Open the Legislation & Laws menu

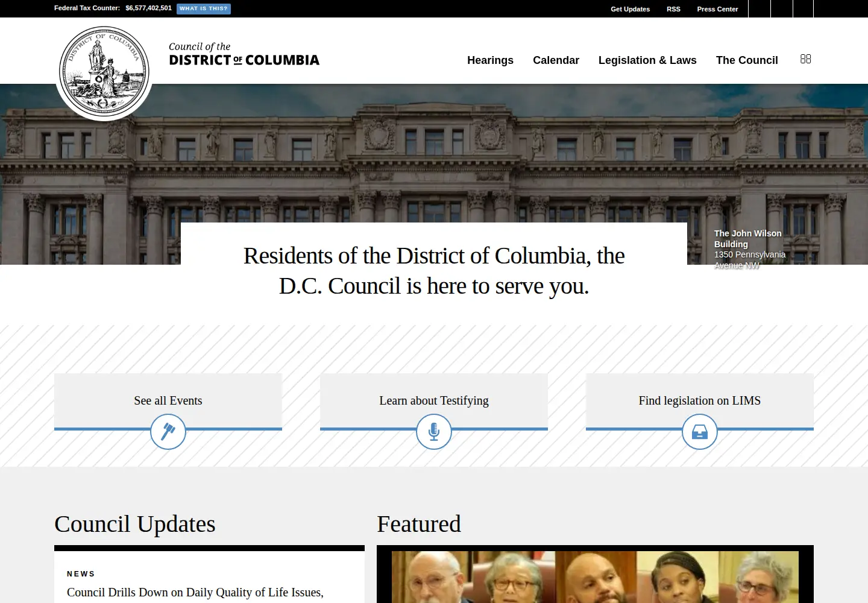[x=647, y=60]
